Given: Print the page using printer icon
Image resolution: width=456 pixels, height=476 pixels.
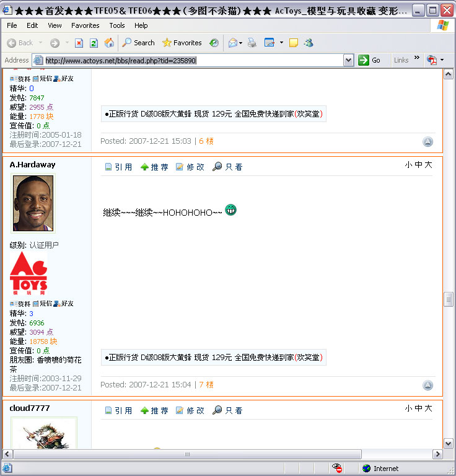Looking at the screenshot, I should 252,43.
